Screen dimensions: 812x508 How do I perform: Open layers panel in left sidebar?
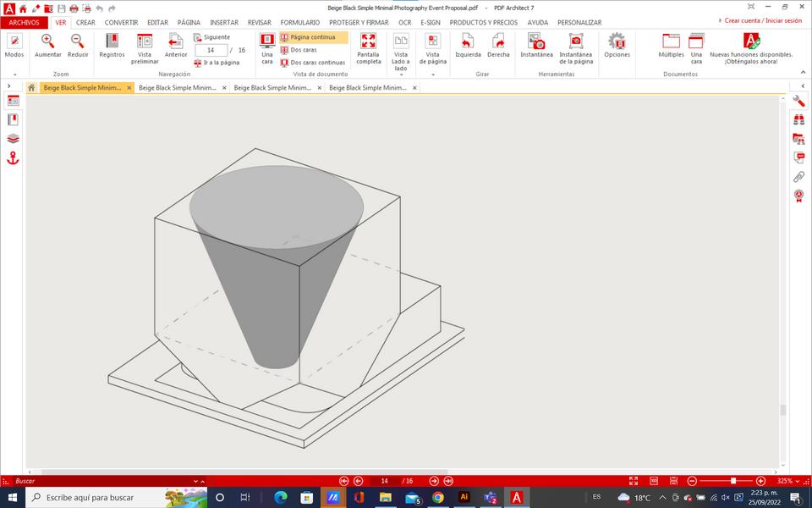coord(13,138)
